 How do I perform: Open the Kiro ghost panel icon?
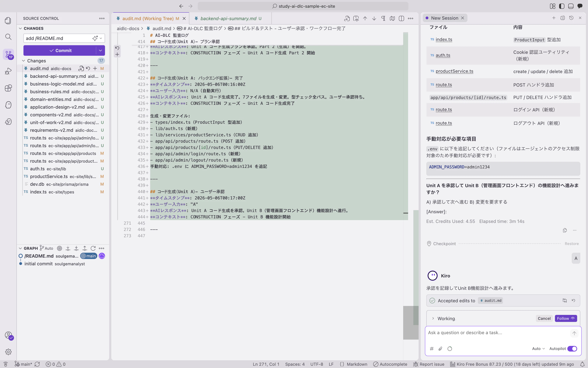pyautogui.click(x=8, y=105)
